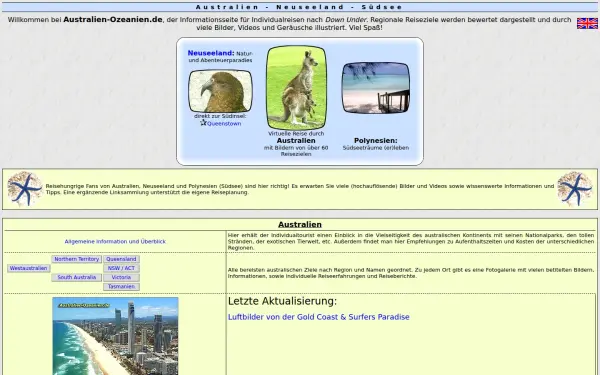Go to the Queenstown page
600x375 pixels.
[224, 124]
